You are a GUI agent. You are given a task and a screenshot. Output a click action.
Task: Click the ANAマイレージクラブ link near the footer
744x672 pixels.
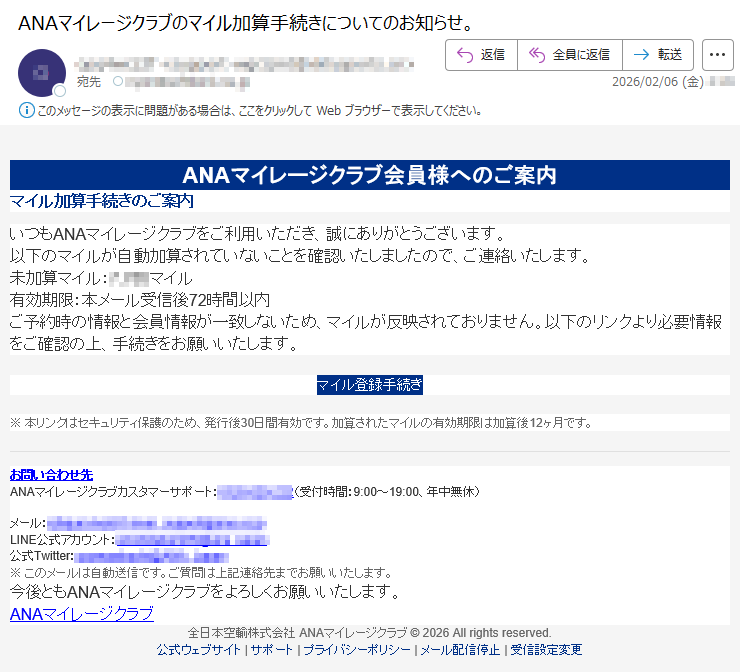tap(81, 613)
